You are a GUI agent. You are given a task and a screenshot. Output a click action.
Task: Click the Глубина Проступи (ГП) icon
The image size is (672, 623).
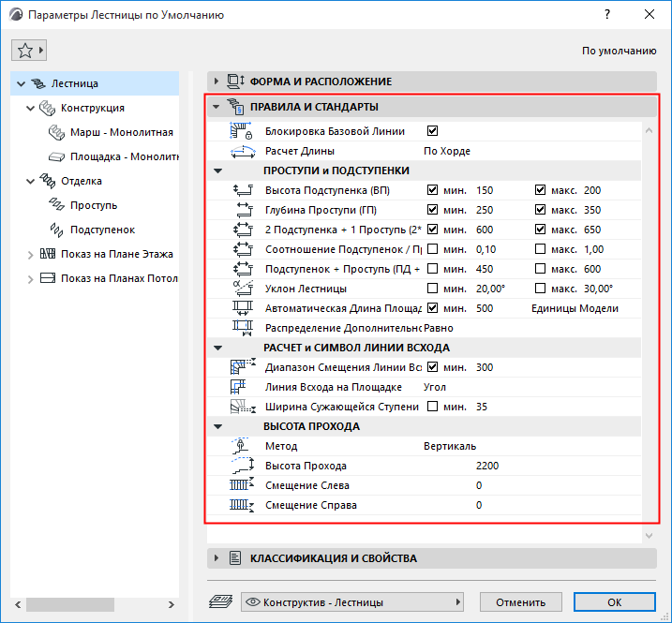click(x=245, y=210)
